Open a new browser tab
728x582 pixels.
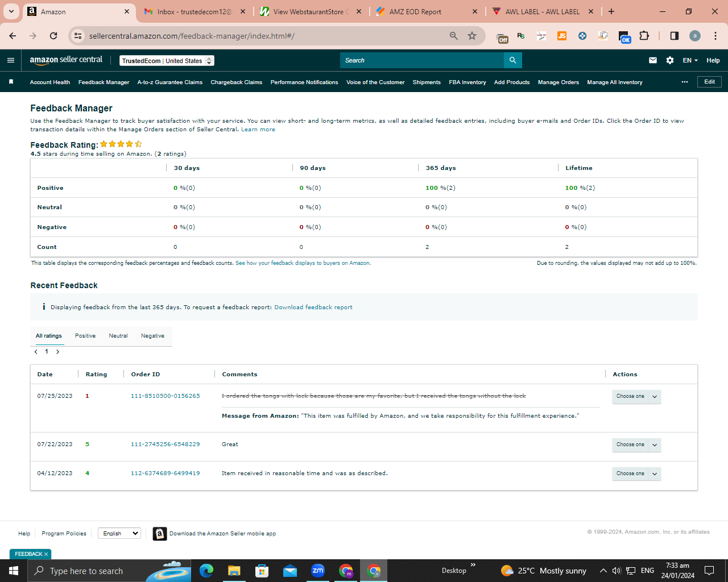pos(611,11)
